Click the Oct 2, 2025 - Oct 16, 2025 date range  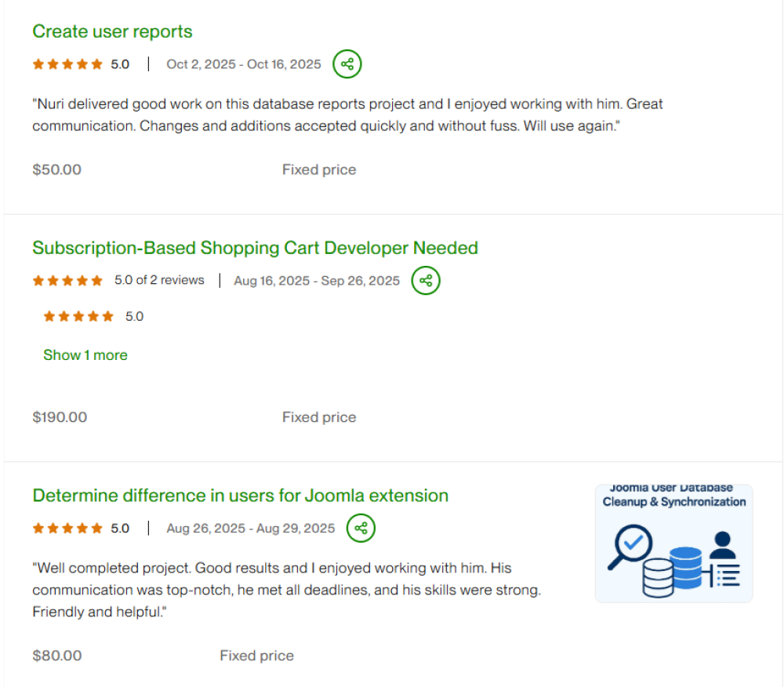(x=244, y=64)
